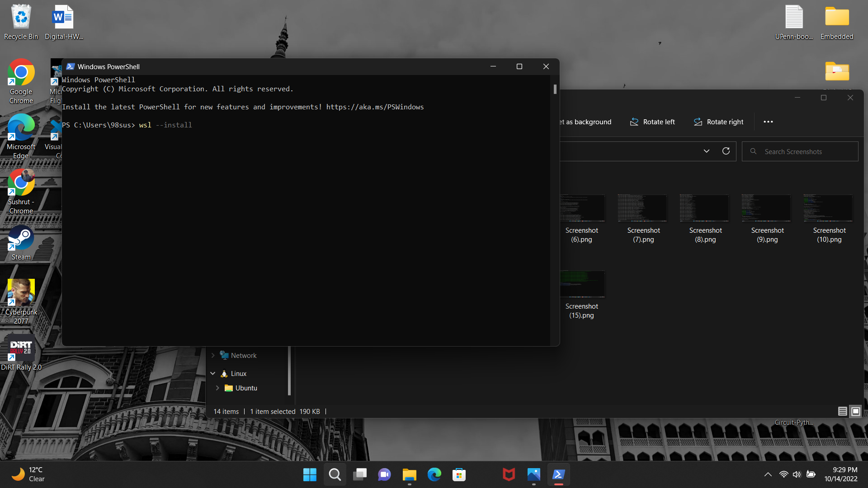Open the See more menu in Photos
This screenshot has height=488, width=868.
click(768, 122)
